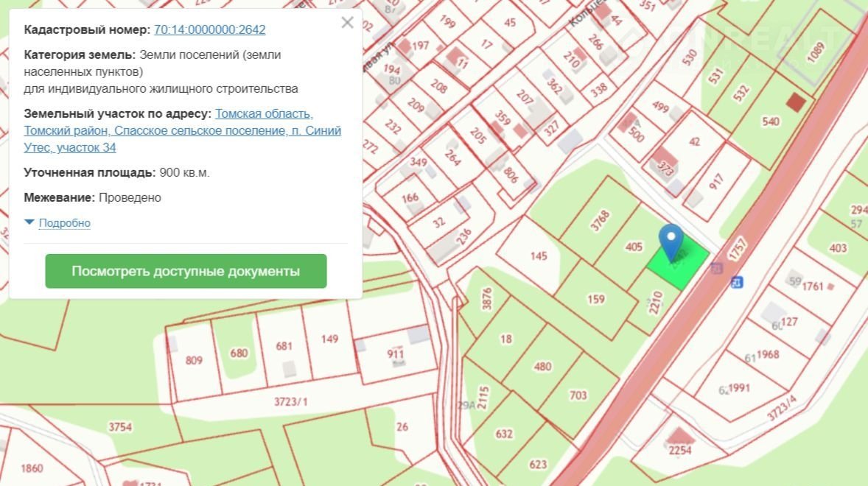Click the small triangle beside Подробно

[29, 222]
